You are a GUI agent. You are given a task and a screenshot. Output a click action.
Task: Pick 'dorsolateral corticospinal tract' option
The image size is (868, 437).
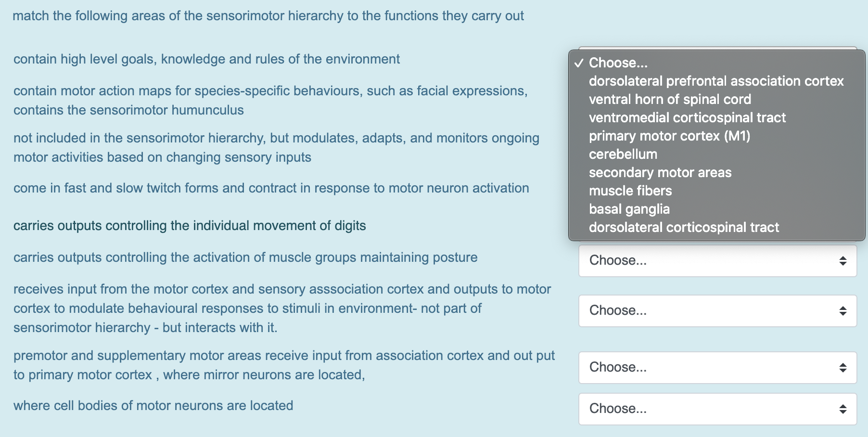click(x=684, y=227)
